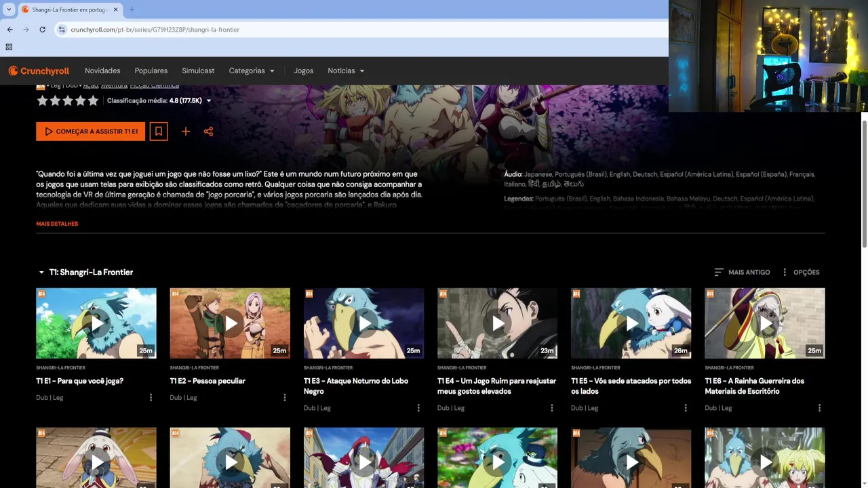Play episode E4 Um Jogo Ruim thumbnail

click(498, 323)
